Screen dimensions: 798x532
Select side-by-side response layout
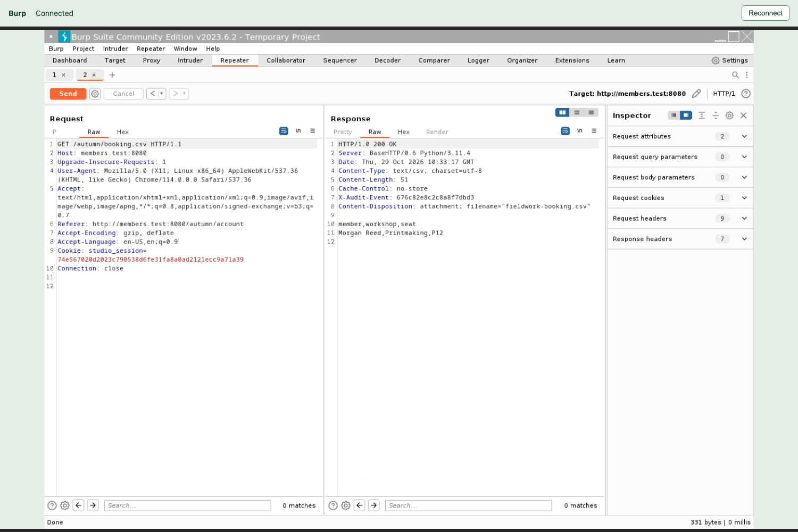[x=562, y=112]
